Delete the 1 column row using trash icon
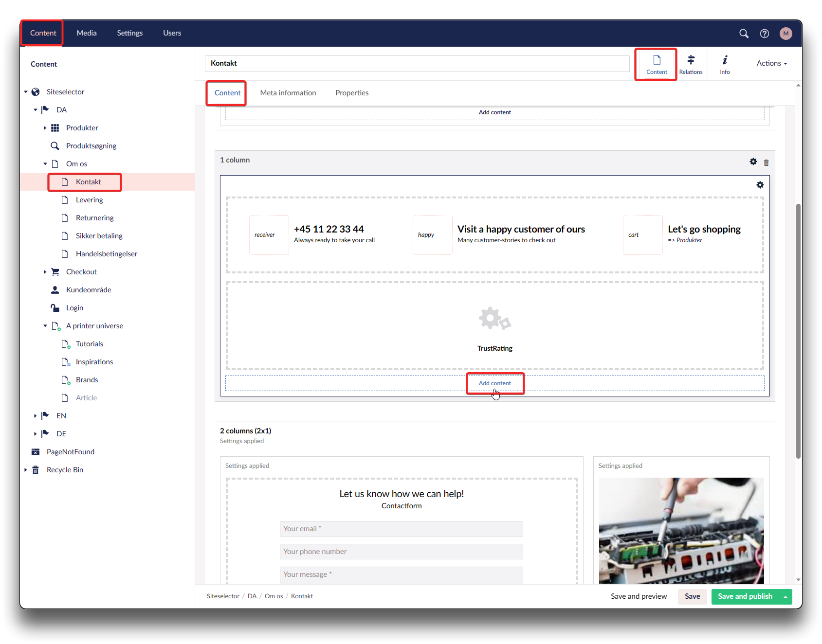 [766, 162]
